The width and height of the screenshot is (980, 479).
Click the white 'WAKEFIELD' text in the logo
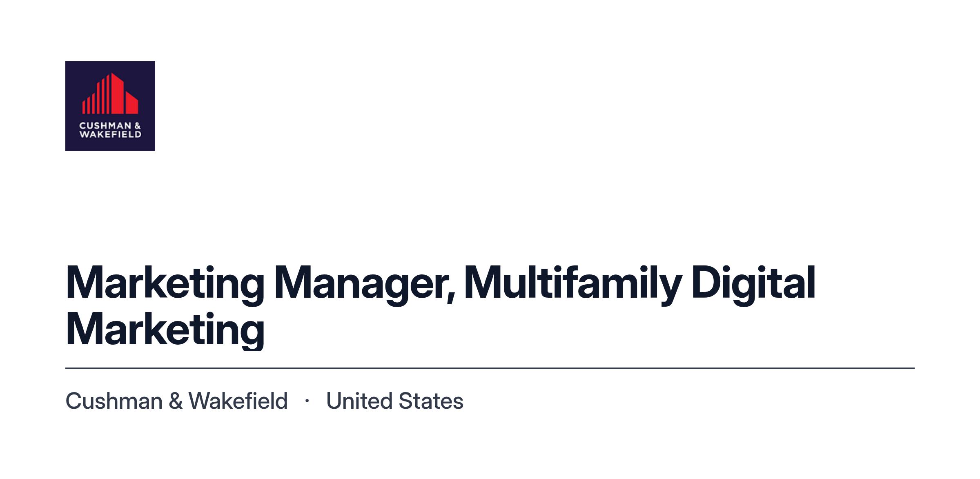coord(110,134)
